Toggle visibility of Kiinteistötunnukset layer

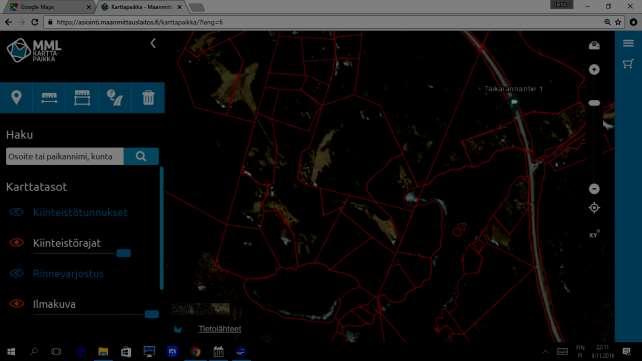click(16, 212)
